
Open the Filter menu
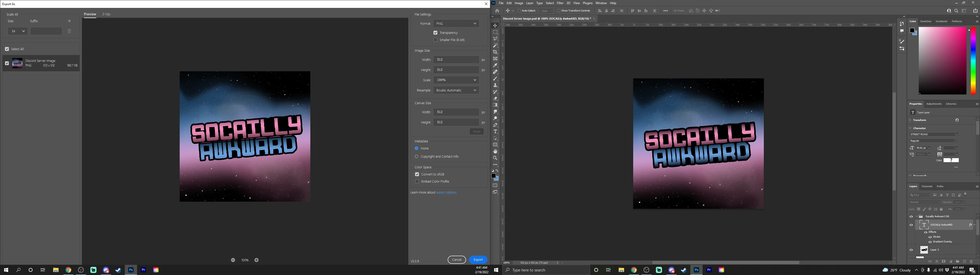click(x=560, y=3)
